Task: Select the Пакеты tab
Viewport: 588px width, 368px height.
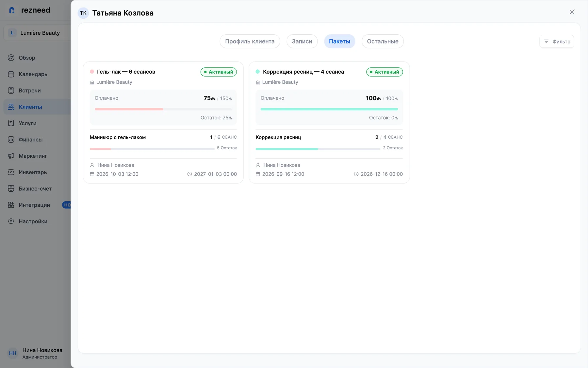Action: click(x=340, y=41)
